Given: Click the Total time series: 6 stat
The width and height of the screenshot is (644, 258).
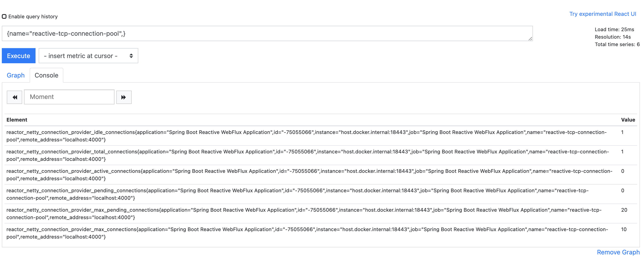Looking at the screenshot, I should 617,45.
